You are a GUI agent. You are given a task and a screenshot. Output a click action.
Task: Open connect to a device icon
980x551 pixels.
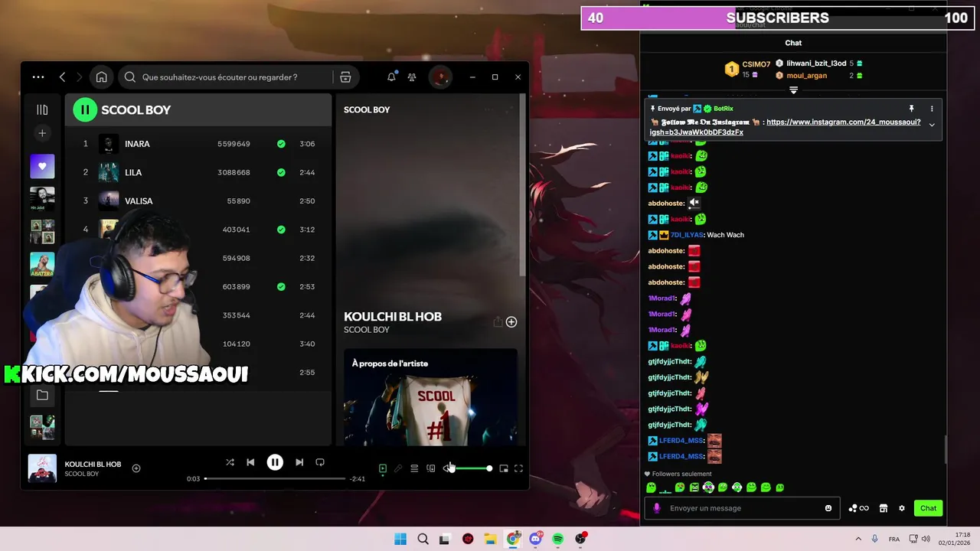pyautogui.click(x=431, y=468)
